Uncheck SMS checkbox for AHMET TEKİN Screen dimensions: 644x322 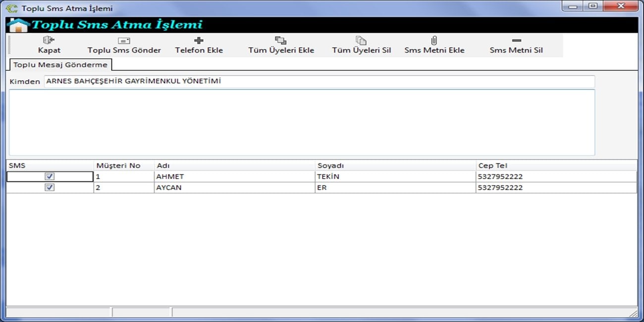pyautogui.click(x=50, y=176)
